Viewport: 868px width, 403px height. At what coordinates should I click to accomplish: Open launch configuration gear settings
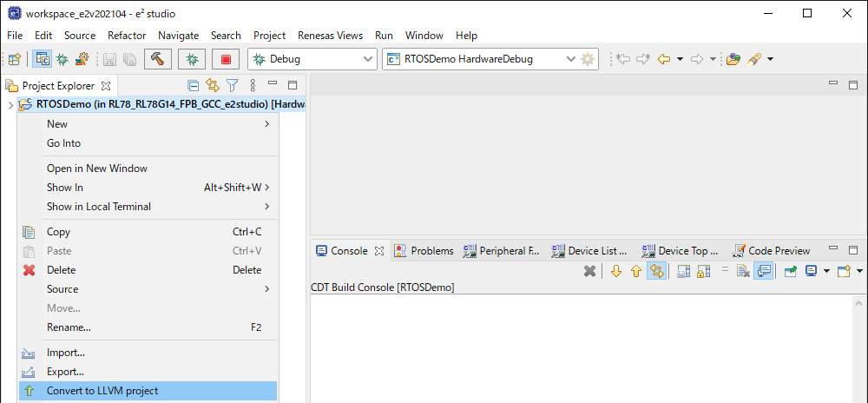[588, 59]
